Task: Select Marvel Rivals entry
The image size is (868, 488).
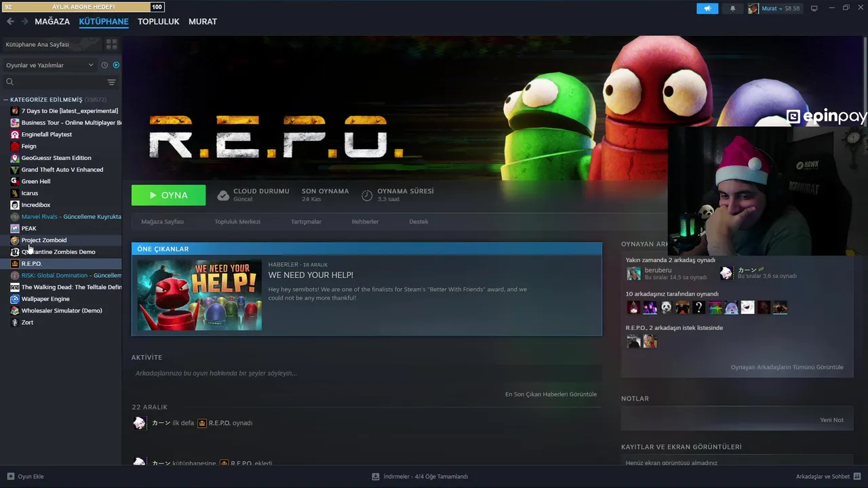Action: (x=65, y=216)
